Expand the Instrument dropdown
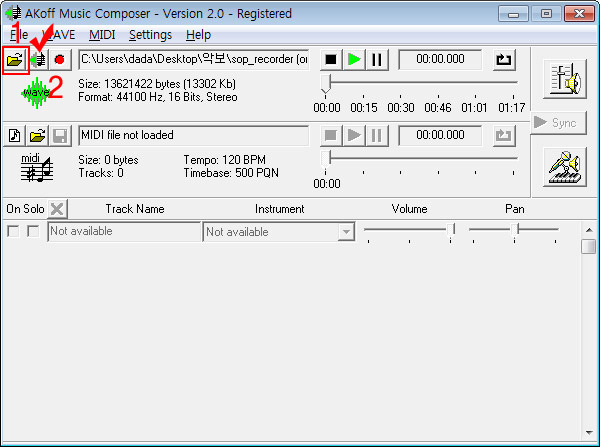This screenshot has height=447, width=600. pos(346,232)
